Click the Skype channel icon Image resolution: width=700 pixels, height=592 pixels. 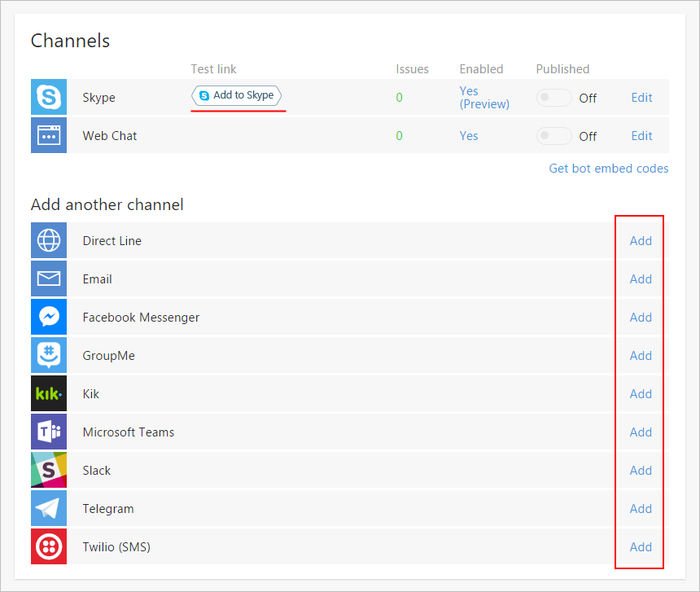(x=49, y=97)
